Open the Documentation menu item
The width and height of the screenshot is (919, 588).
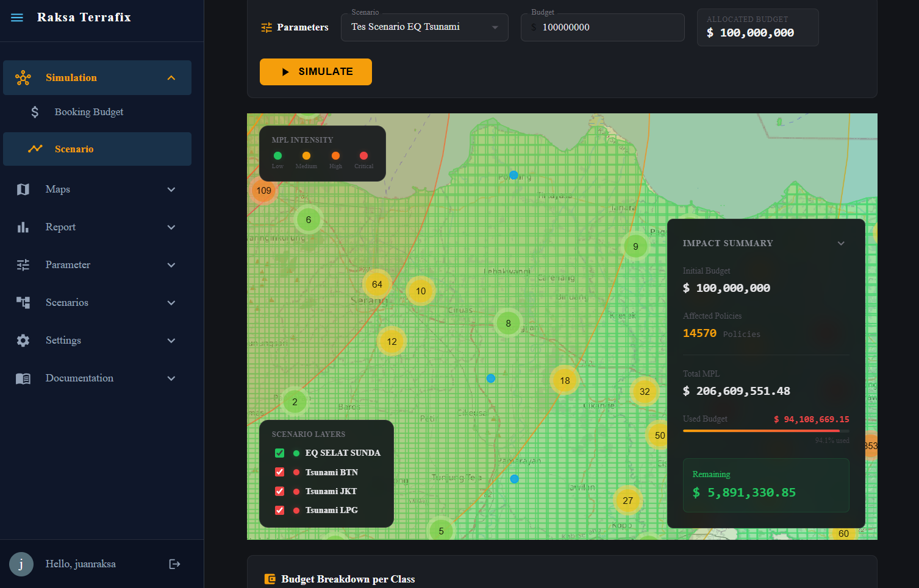98,378
